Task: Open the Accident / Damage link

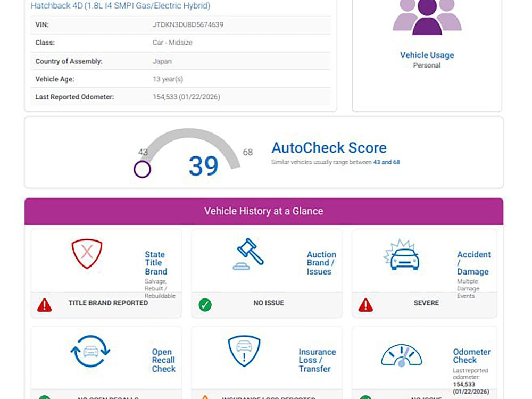Action: [x=473, y=263]
